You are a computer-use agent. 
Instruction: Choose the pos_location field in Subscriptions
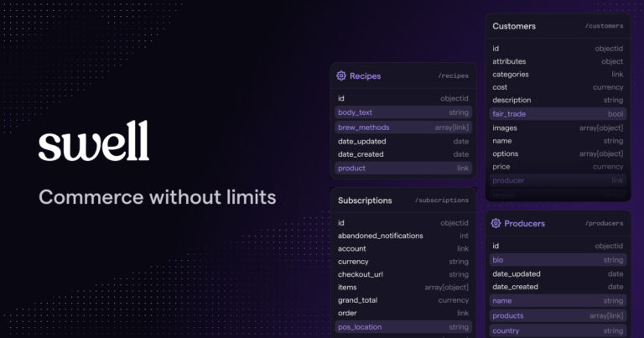pyautogui.click(x=402, y=327)
